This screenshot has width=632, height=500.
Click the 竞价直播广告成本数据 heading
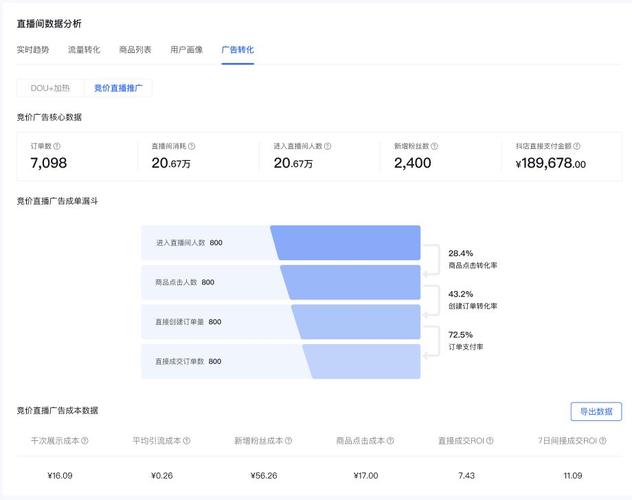[x=57, y=411]
